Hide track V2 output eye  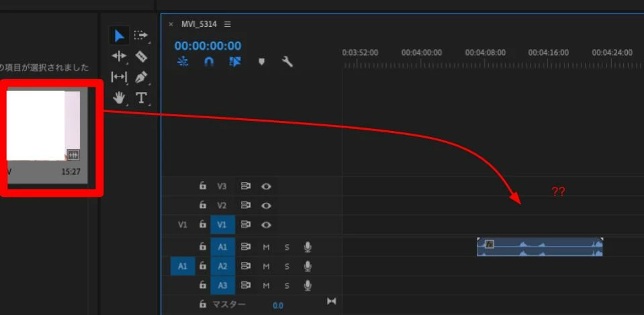266,205
